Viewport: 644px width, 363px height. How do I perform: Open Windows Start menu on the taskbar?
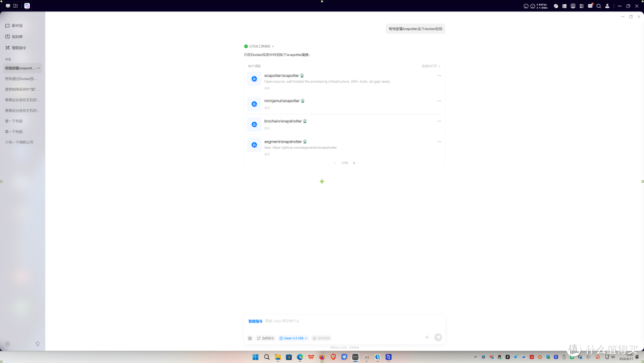255,357
